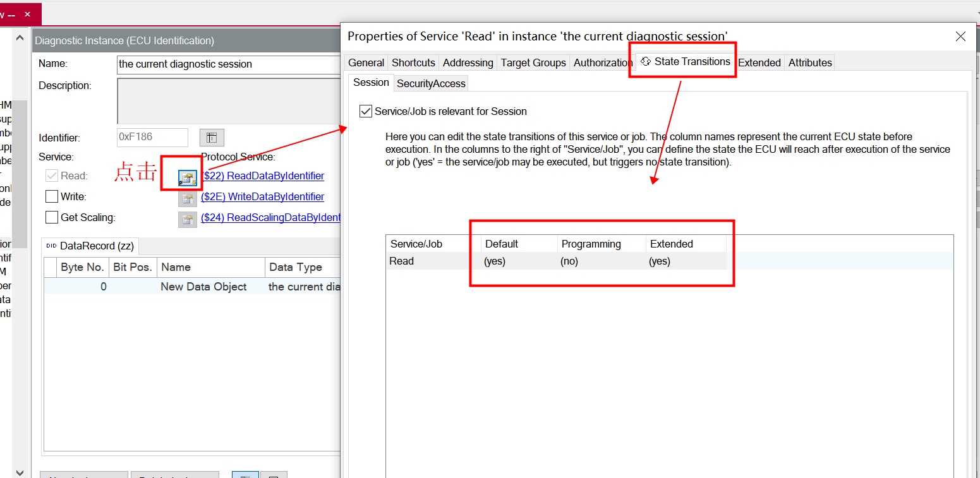The height and width of the screenshot is (478, 980).
Task: Click the 'Default' column header
Action: pyautogui.click(x=519, y=244)
